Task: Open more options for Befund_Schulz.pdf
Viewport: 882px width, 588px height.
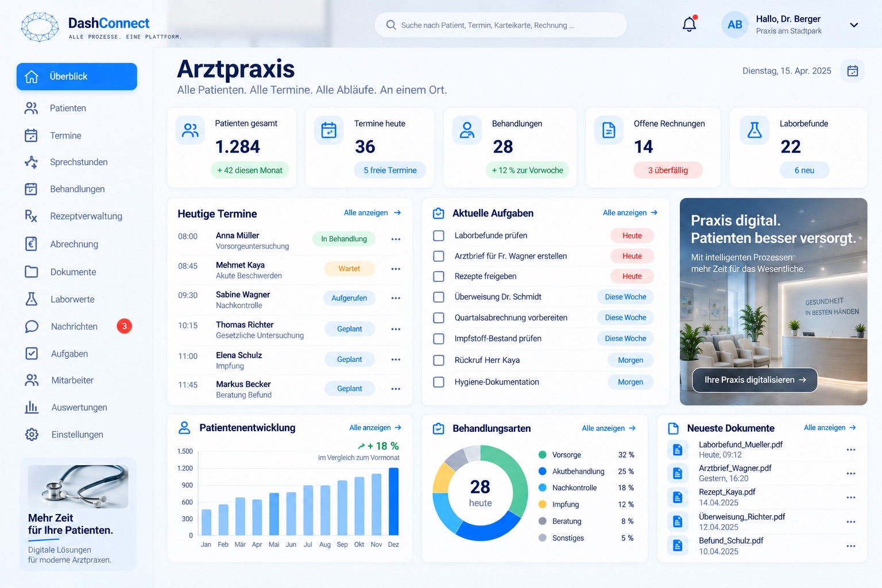Action: pos(851,546)
